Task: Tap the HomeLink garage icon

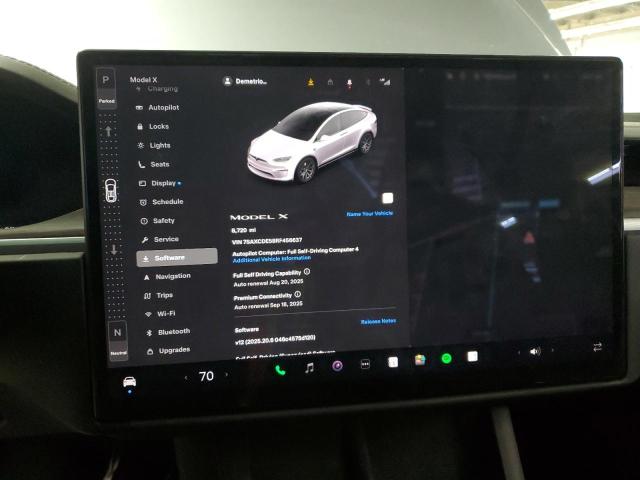Action: coord(330,82)
